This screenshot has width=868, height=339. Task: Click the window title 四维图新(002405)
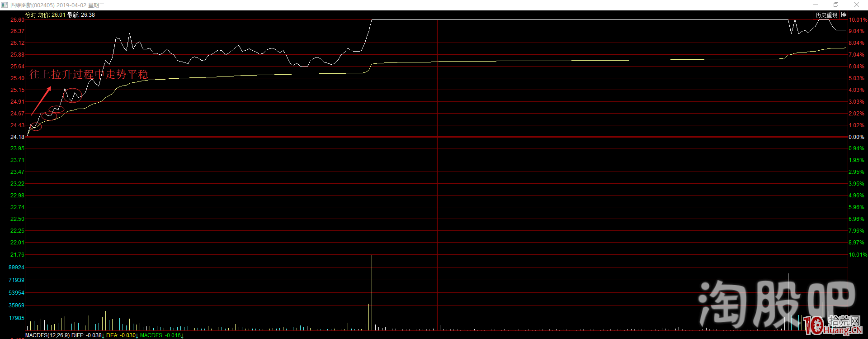coord(33,5)
